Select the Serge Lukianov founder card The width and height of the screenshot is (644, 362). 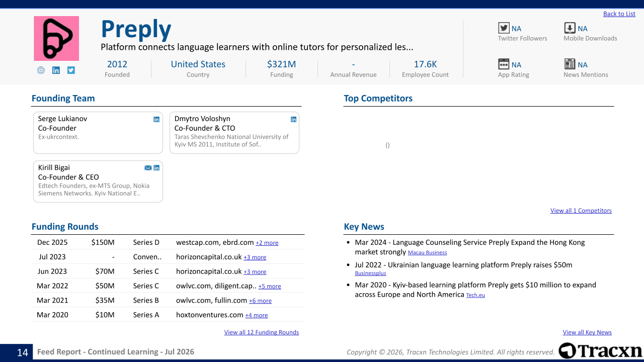pyautogui.click(x=98, y=133)
